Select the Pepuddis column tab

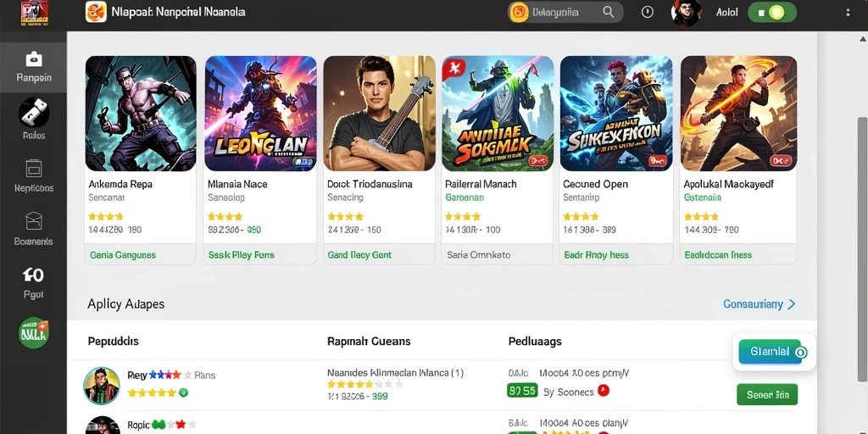pyautogui.click(x=113, y=341)
